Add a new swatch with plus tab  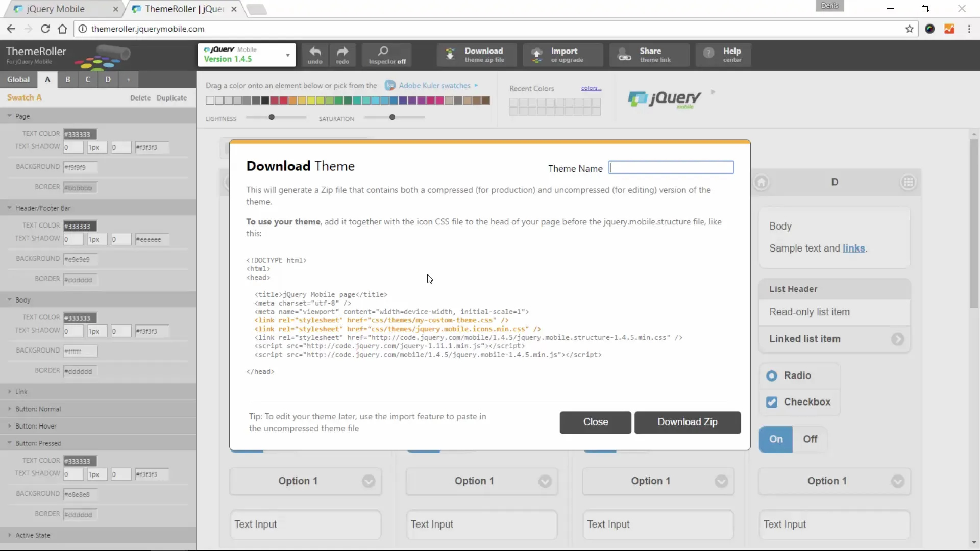(x=129, y=79)
